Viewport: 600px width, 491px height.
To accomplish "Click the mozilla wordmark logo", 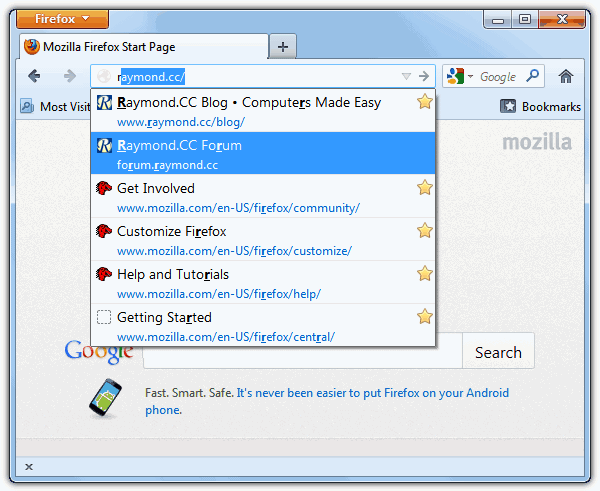I will (537, 142).
